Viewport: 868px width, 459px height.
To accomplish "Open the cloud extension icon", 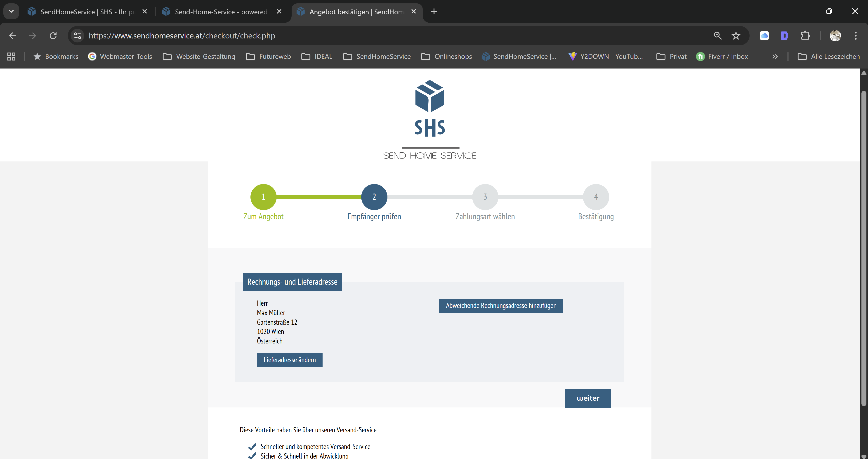I will tap(764, 36).
